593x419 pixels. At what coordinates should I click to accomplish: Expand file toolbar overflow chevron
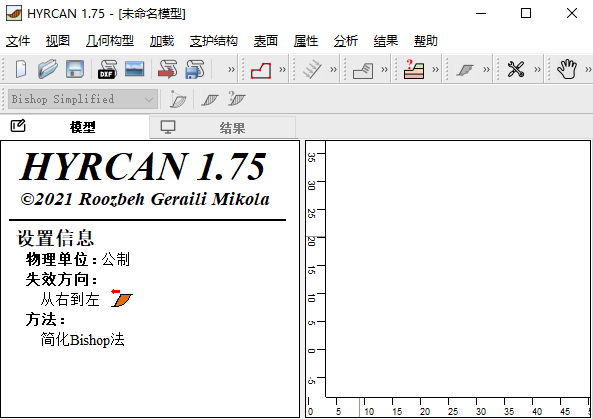231,70
